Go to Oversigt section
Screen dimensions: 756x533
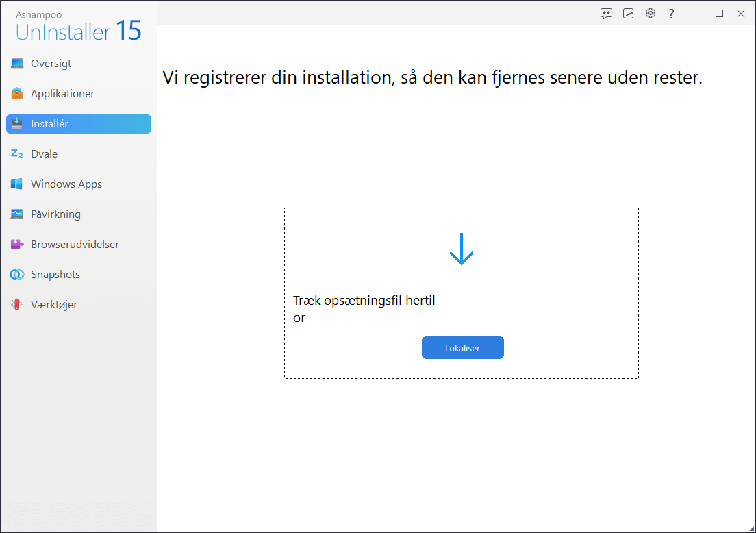pyautogui.click(x=79, y=64)
